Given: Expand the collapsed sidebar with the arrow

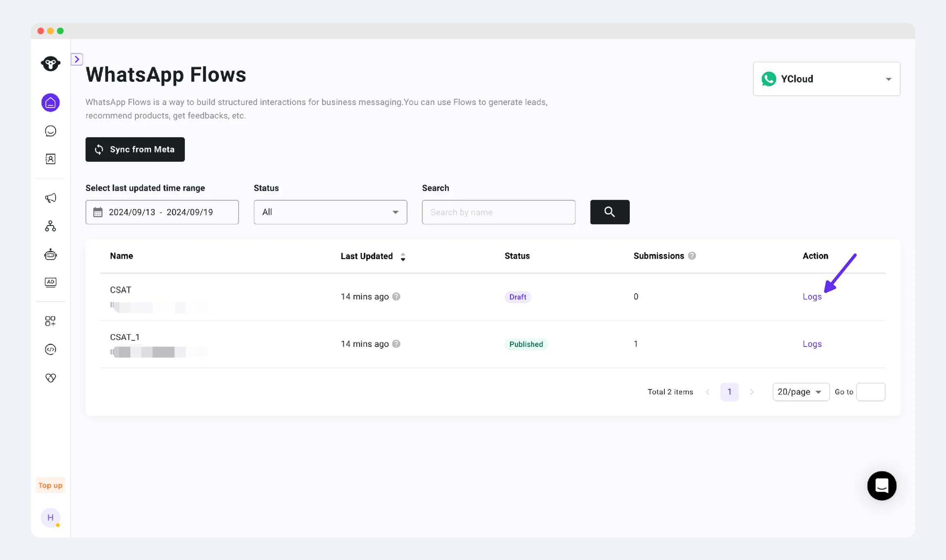Looking at the screenshot, I should pos(77,59).
